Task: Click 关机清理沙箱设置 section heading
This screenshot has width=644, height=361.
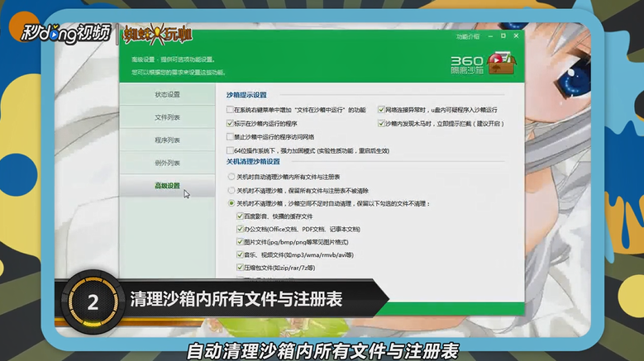Action: click(253, 162)
